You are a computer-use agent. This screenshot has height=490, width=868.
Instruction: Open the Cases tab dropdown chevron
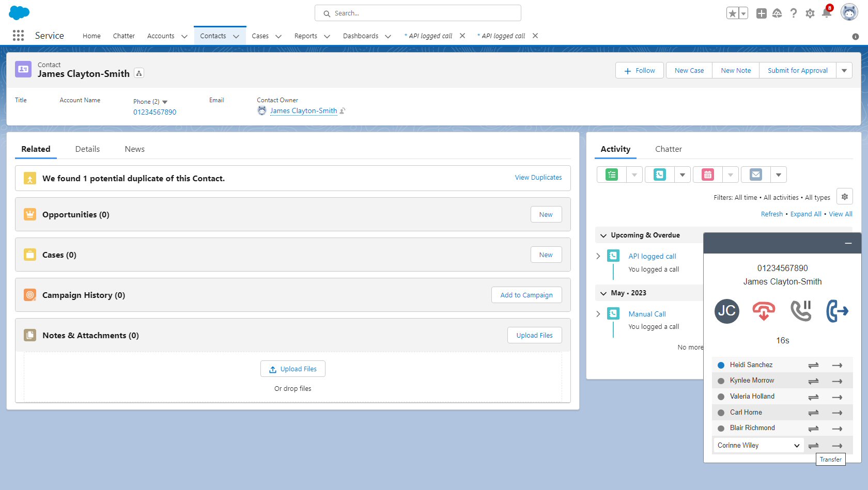(278, 36)
